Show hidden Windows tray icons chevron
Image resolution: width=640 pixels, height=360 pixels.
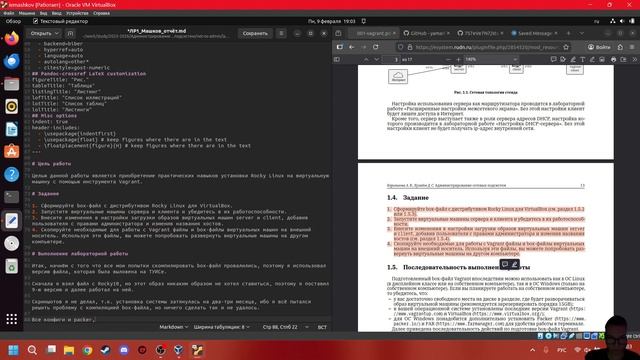(x=532, y=350)
